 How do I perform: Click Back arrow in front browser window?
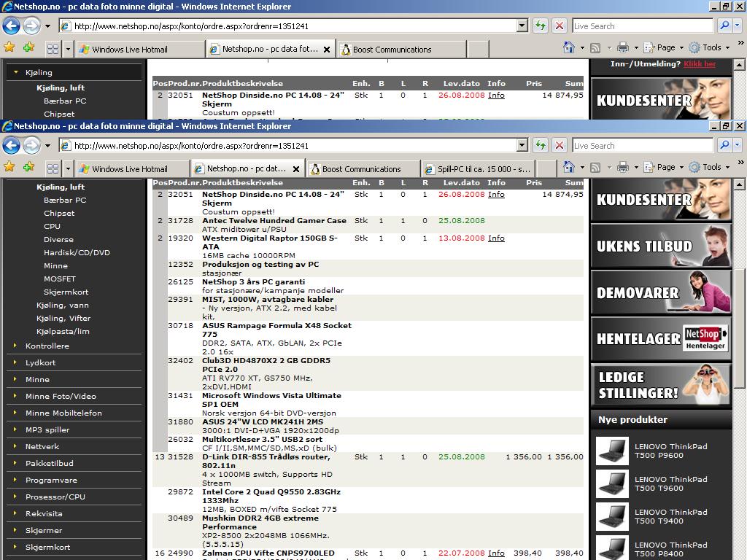point(12,146)
